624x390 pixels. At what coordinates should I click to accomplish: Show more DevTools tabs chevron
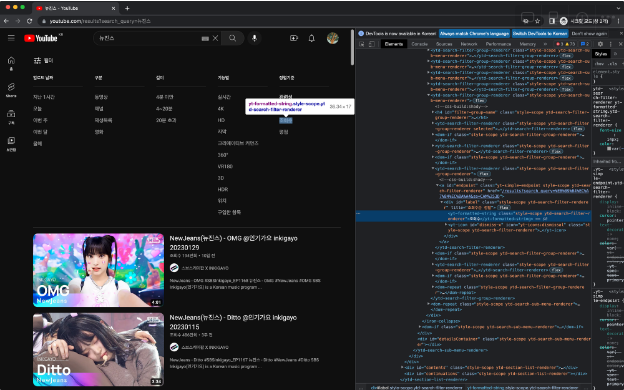tap(545, 44)
